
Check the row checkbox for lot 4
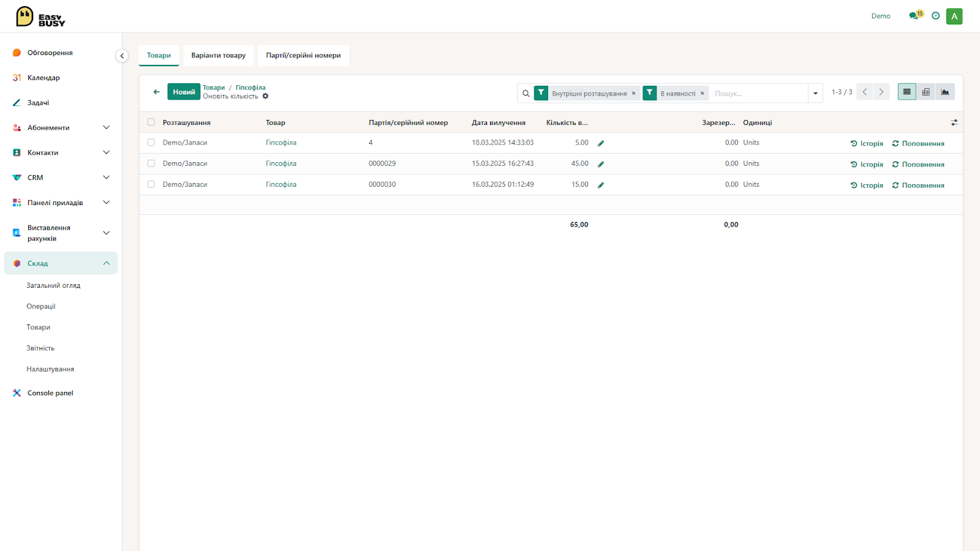(x=151, y=143)
